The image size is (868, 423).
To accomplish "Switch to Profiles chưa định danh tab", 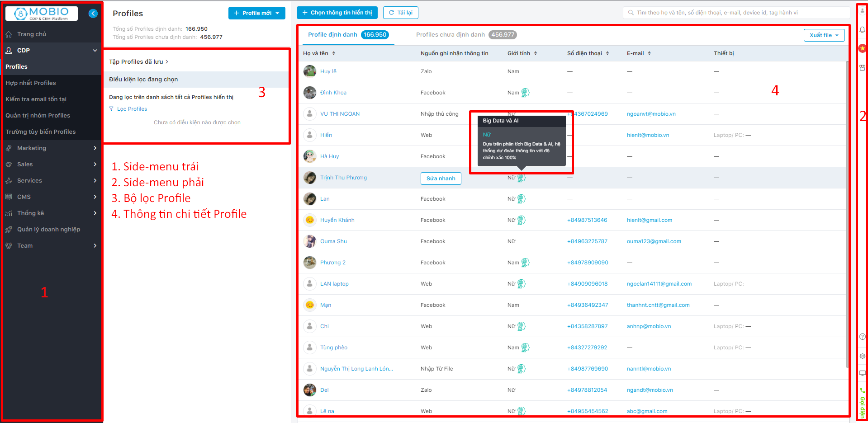I will pos(466,35).
